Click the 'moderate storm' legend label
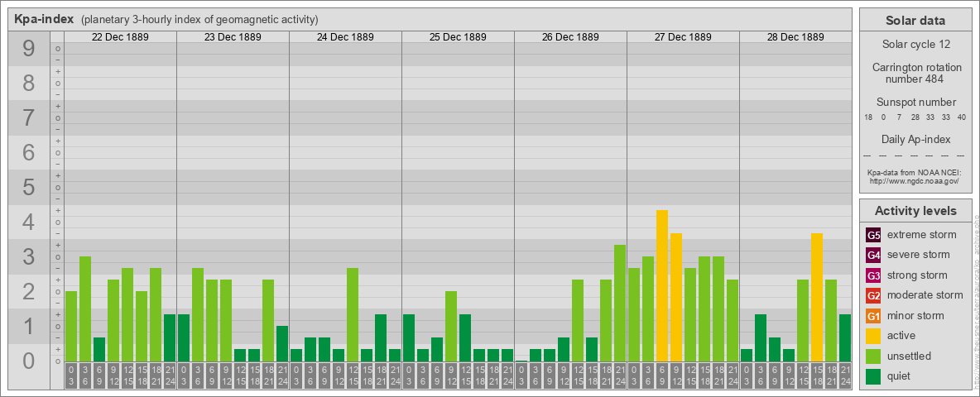980x397 pixels. coord(925,294)
